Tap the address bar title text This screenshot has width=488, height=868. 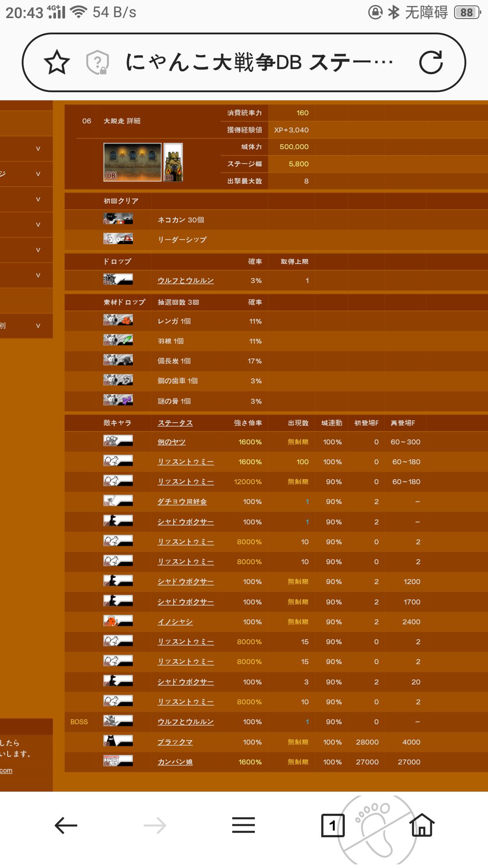[x=259, y=62]
